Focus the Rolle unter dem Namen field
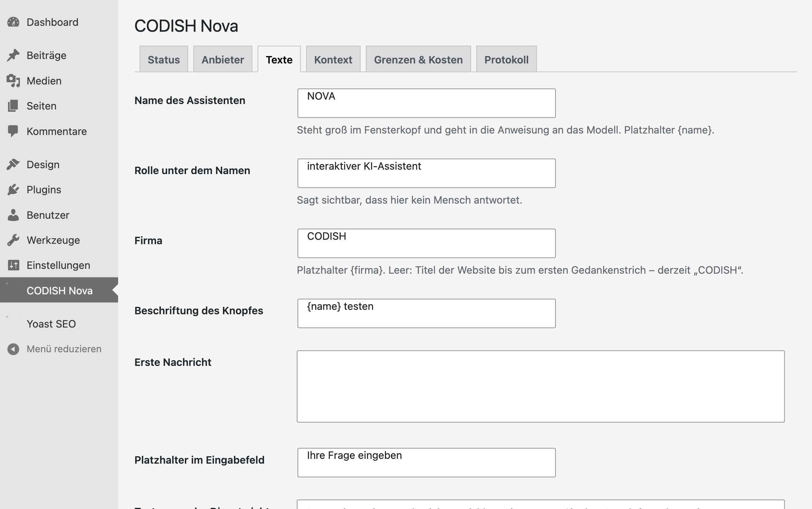 [426, 173]
